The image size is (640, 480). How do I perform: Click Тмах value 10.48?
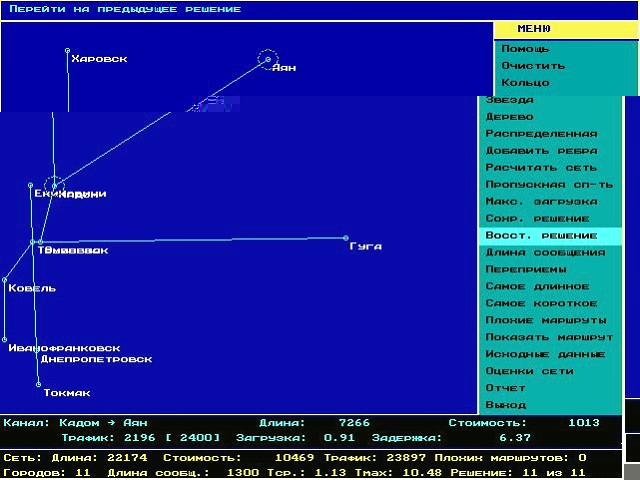pyautogui.click(x=422, y=473)
